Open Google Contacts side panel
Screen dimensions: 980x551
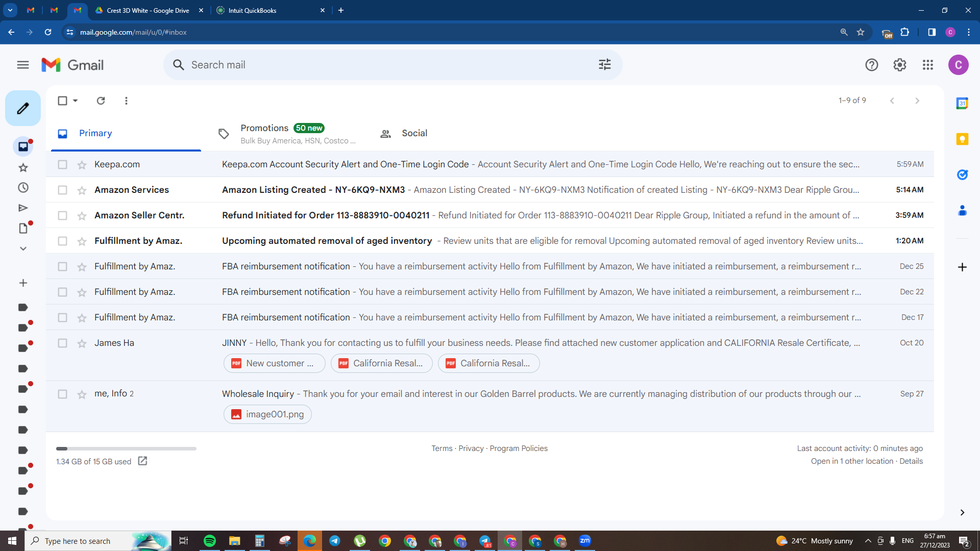tap(962, 210)
